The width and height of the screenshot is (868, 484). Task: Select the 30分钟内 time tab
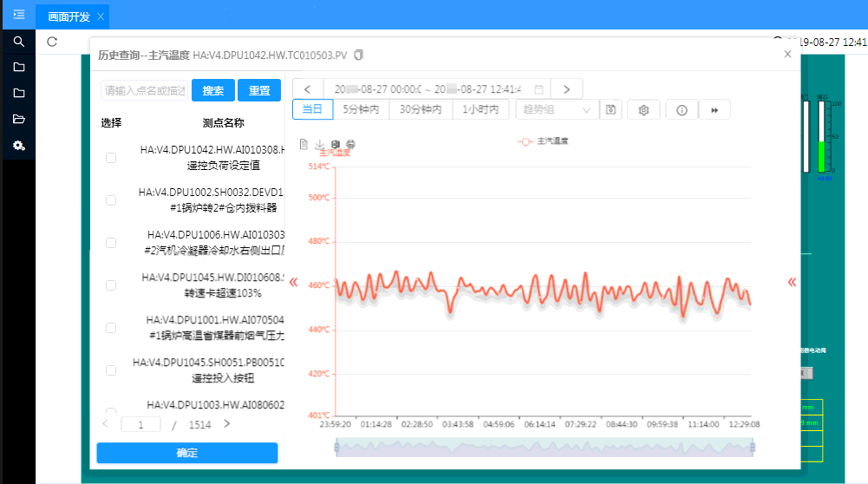pos(421,109)
